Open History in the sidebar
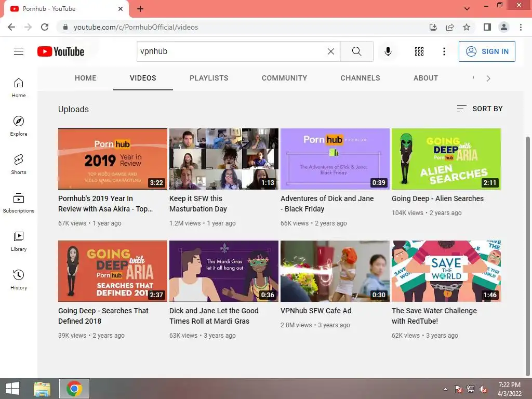532x399 pixels. pos(19,280)
